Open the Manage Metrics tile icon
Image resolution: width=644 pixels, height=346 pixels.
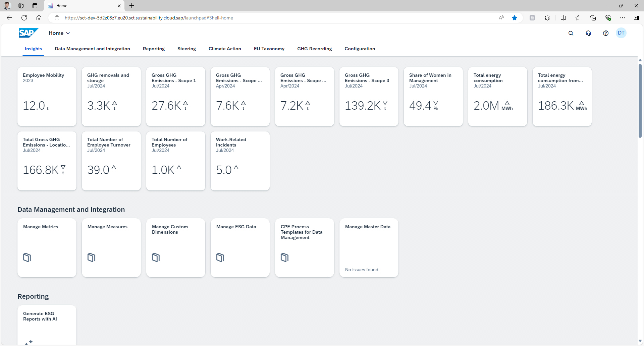point(27,257)
